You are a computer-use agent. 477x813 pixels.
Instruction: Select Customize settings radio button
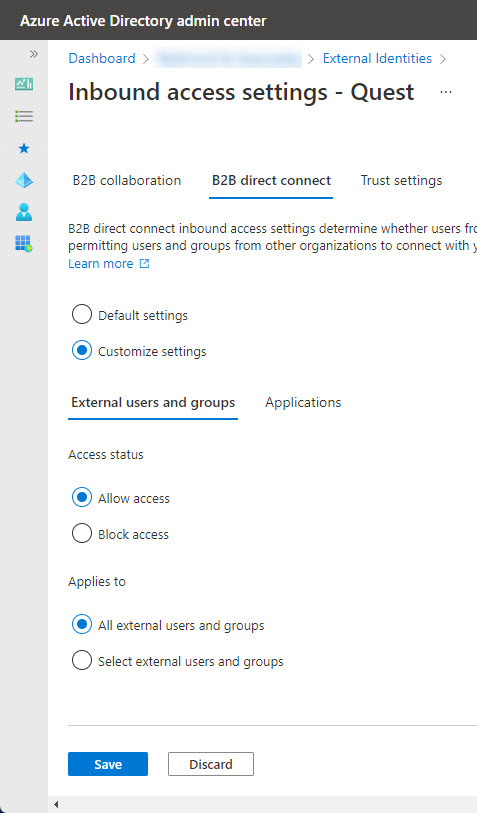click(82, 351)
